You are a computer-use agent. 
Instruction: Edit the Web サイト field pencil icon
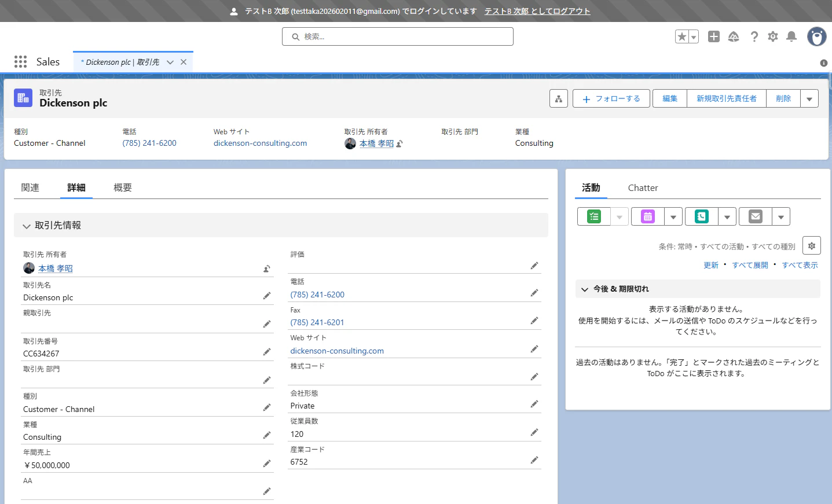[534, 349]
